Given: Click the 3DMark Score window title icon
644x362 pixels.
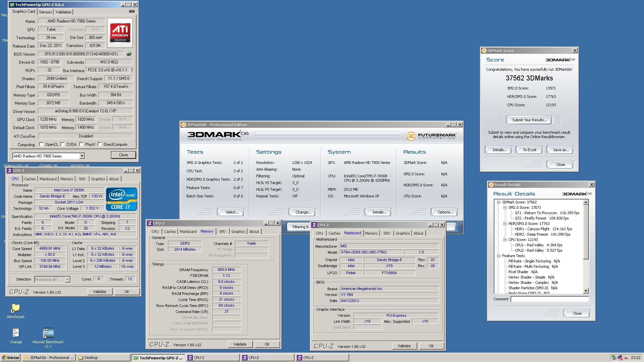Looking at the screenshot, I should click(x=484, y=51).
